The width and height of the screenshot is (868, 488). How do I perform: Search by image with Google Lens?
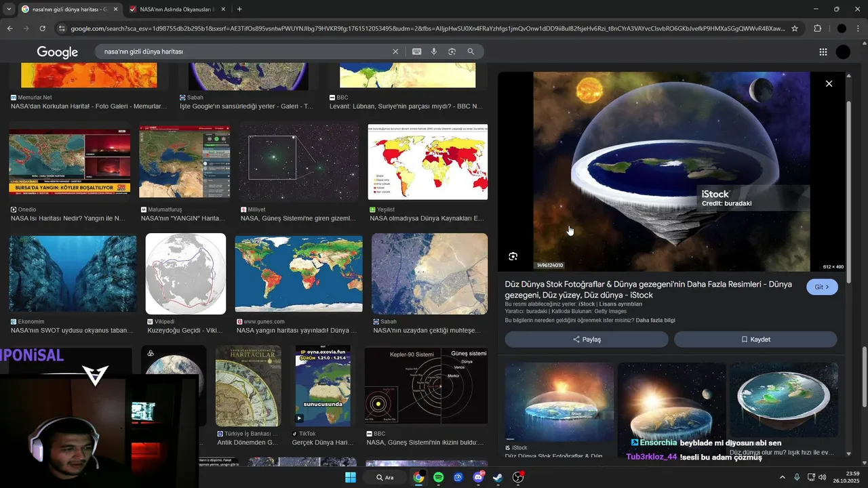click(452, 52)
